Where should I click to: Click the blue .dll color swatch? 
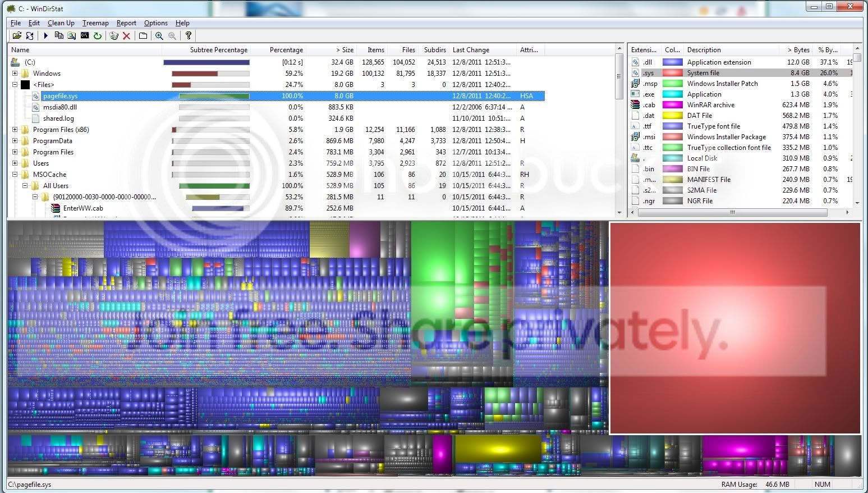point(672,62)
